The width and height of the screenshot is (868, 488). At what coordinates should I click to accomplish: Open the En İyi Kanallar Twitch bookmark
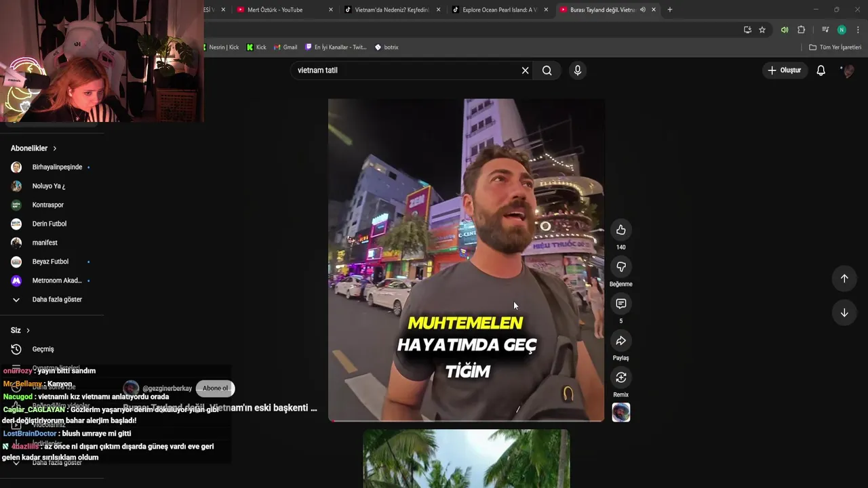pyautogui.click(x=336, y=47)
